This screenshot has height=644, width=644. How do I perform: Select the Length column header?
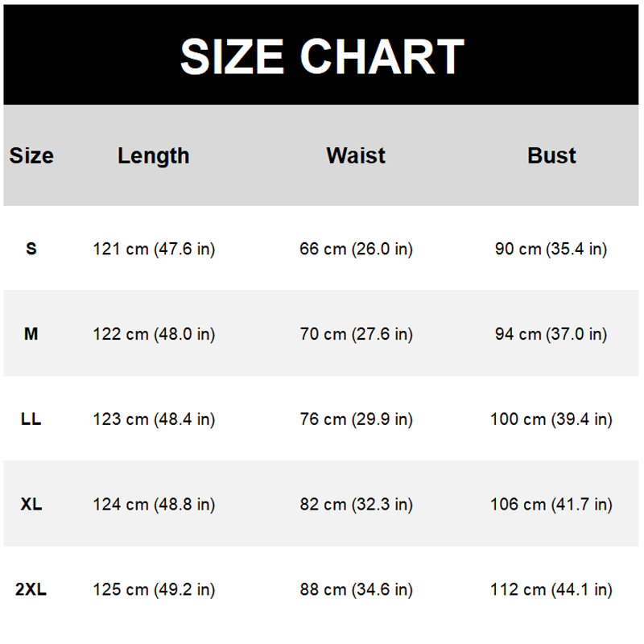154,155
